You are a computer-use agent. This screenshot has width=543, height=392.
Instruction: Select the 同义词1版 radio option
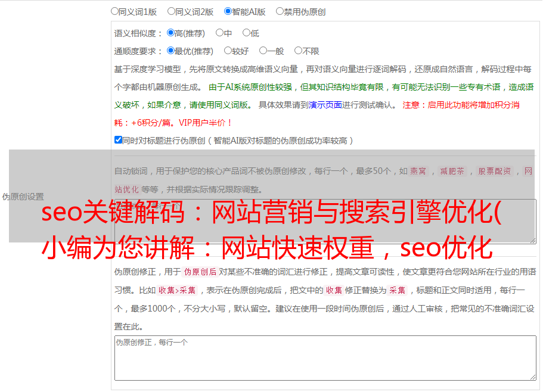point(114,11)
